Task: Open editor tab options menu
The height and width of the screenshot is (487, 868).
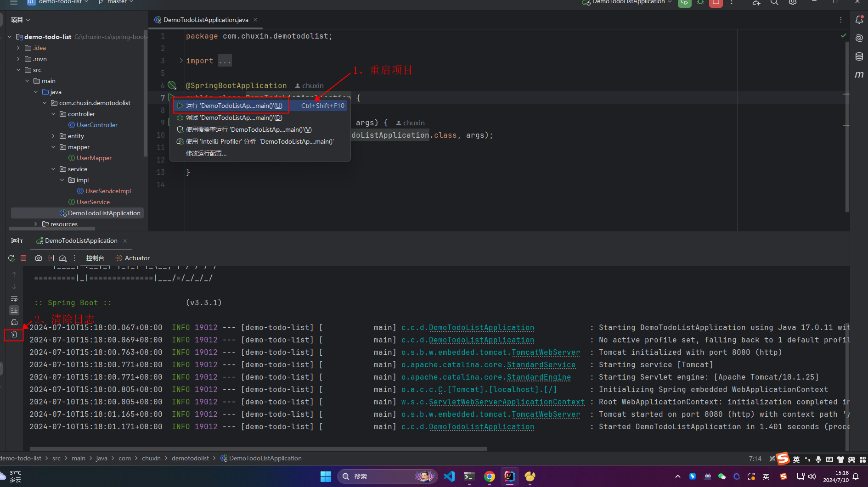Action: tap(841, 20)
